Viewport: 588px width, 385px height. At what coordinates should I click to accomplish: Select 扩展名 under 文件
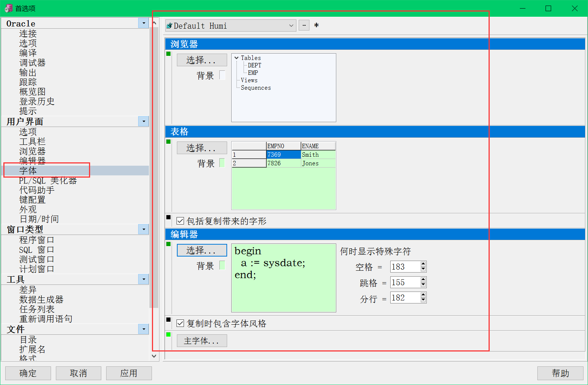point(32,349)
